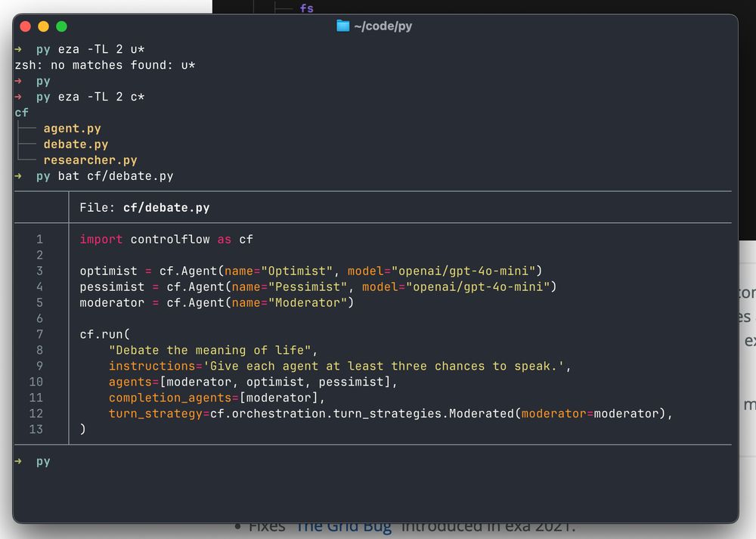This screenshot has width=756, height=539.
Task: Click 'cf.run(' on line 7
Action: tap(104, 335)
